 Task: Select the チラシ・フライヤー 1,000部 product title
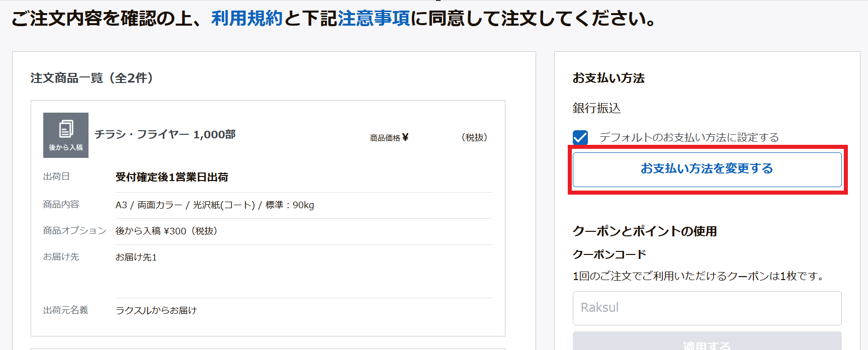(165, 135)
